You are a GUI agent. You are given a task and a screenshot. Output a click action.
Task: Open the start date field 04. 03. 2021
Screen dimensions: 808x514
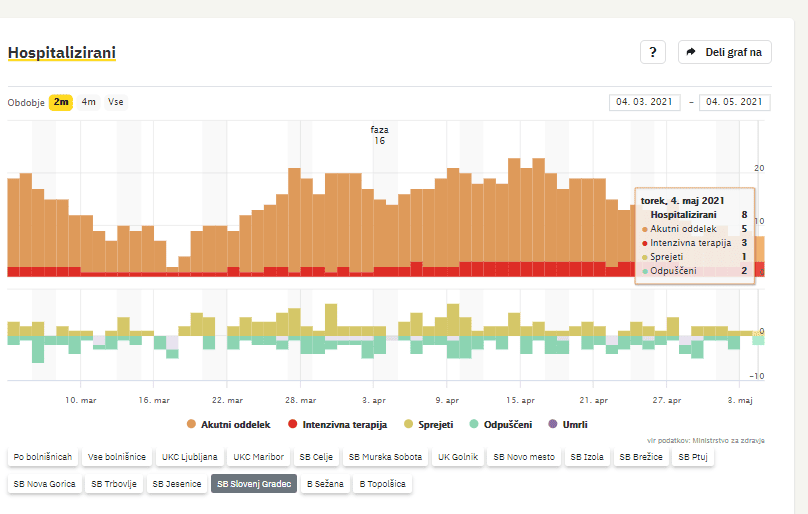point(645,102)
